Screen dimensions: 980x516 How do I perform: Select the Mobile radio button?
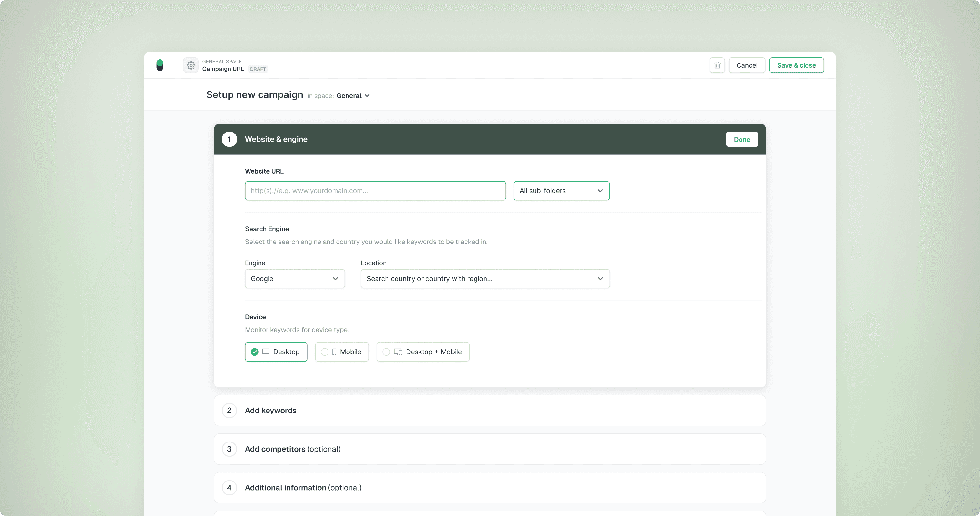click(325, 352)
